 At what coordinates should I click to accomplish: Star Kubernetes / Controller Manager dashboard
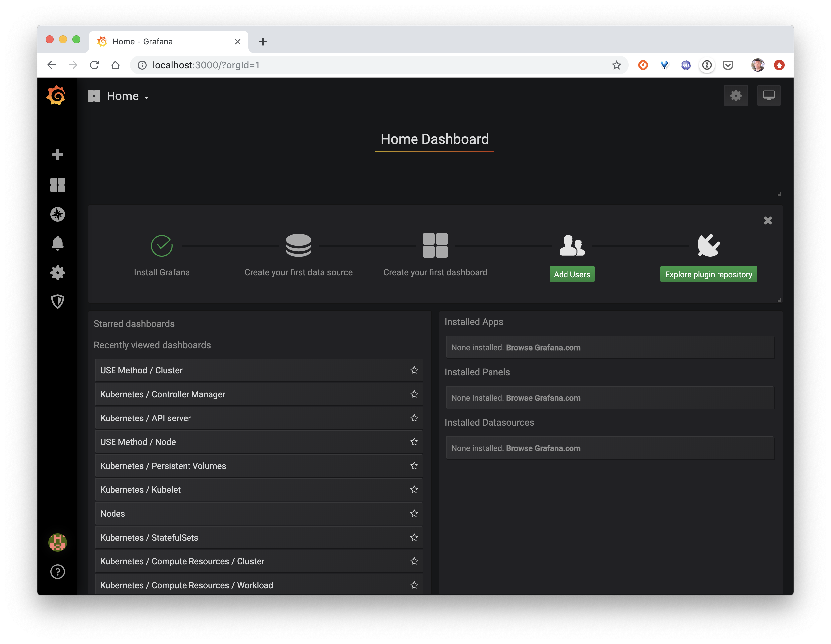414,394
